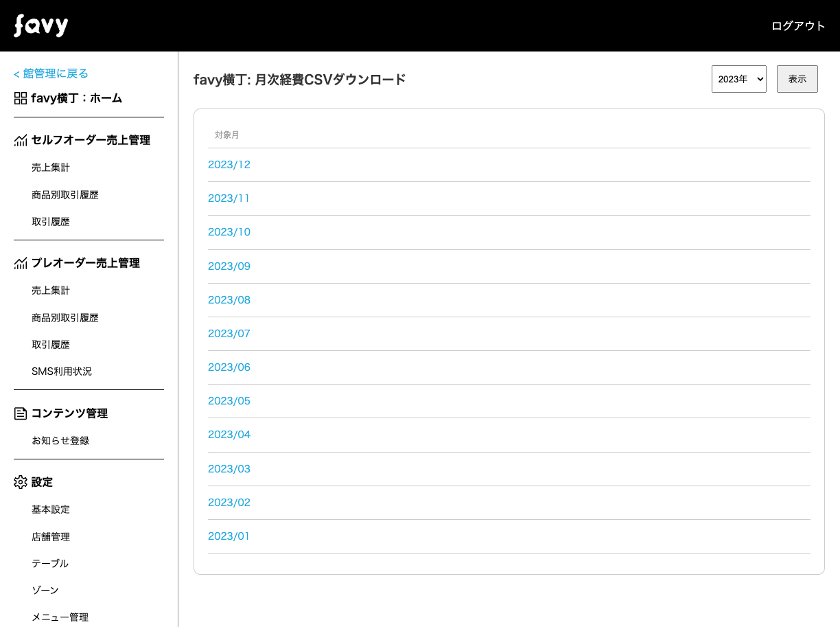Click the プレオーダー売上管理 section heading

86,263
